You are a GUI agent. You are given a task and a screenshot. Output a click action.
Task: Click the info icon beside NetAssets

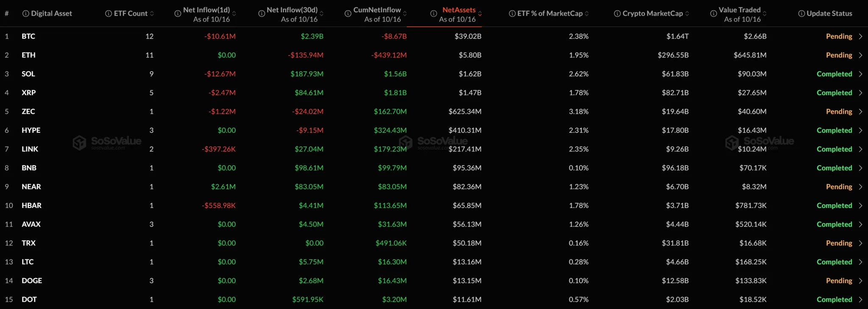[x=434, y=14]
